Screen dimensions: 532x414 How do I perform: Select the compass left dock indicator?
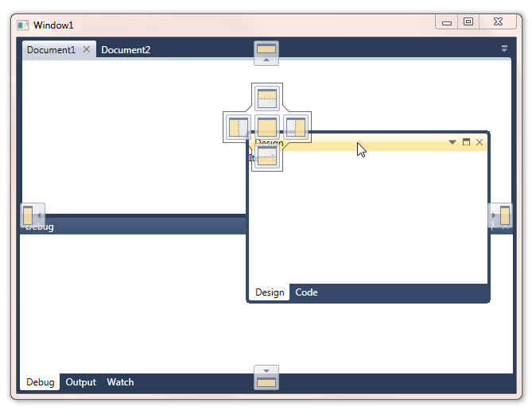click(238, 127)
